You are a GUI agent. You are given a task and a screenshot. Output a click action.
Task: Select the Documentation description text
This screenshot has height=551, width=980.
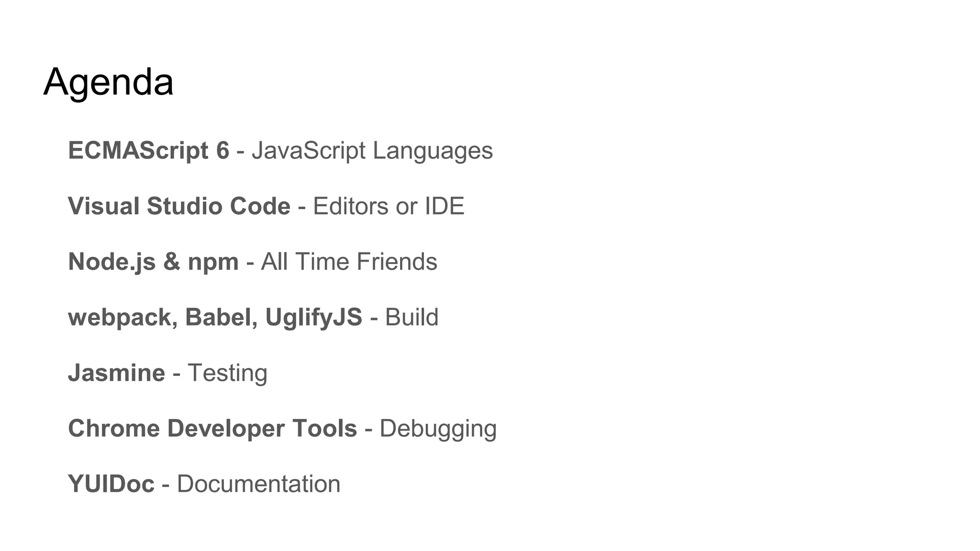[x=258, y=484]
